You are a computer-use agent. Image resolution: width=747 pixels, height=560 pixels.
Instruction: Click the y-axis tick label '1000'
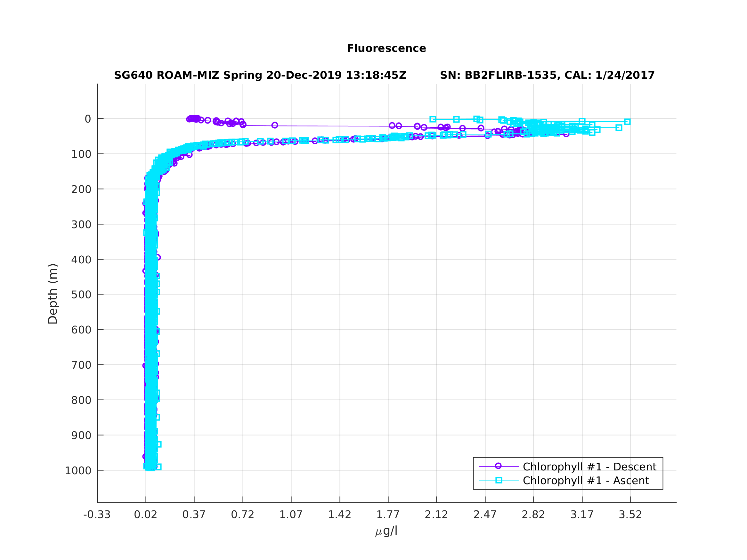pyautogui.click(x=78, y=470)
